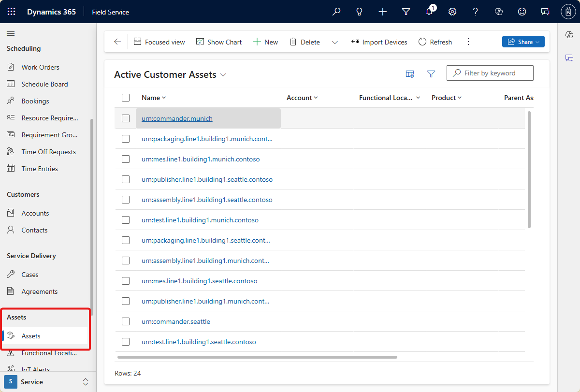Open the urn:test.line1.building1.munich.contoso asset link
The height and width of the screenshot is (392, 580).
(200, 220)
